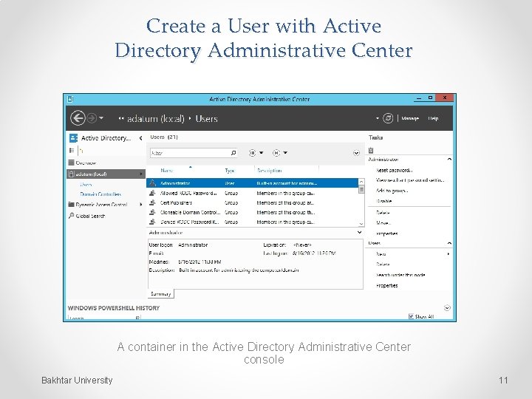This screenshot has width=532, height=399.
Task: Click Delete under Administrator tasks
Action: (x=383, y=213)
